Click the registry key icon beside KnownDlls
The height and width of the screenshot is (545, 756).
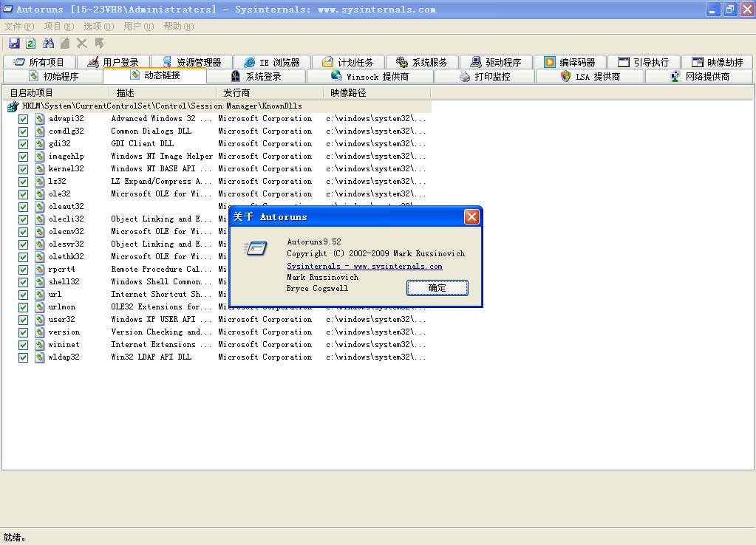[13, 106]
